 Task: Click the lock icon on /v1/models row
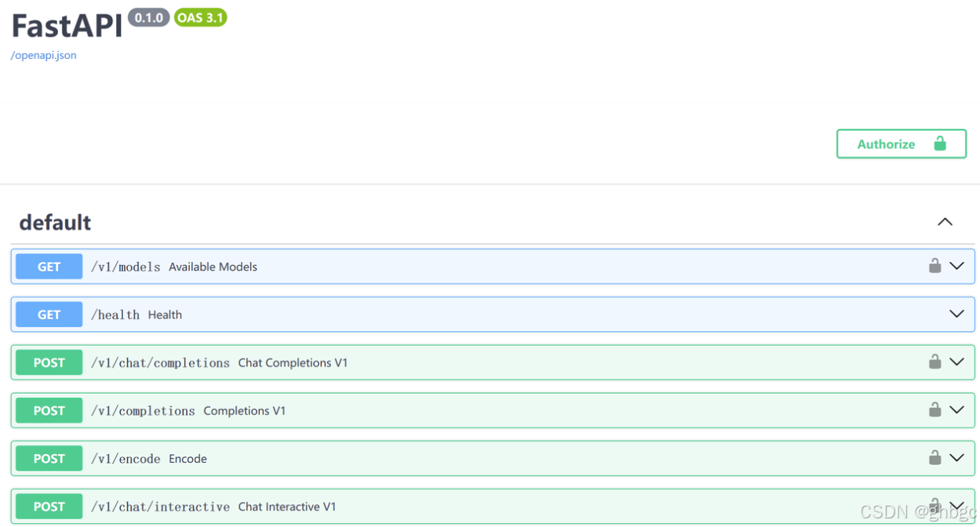(x=934, y=266)
